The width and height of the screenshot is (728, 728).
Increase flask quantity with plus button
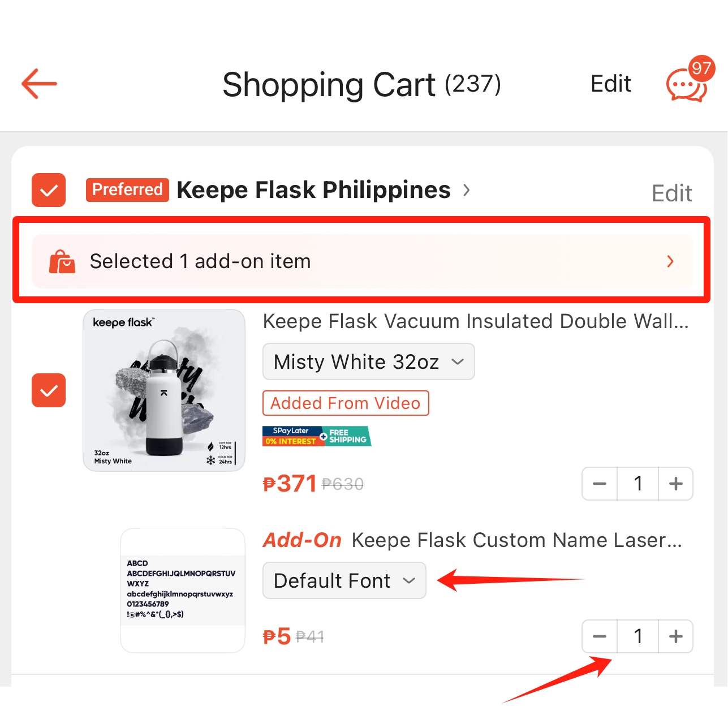pos(676,484)
